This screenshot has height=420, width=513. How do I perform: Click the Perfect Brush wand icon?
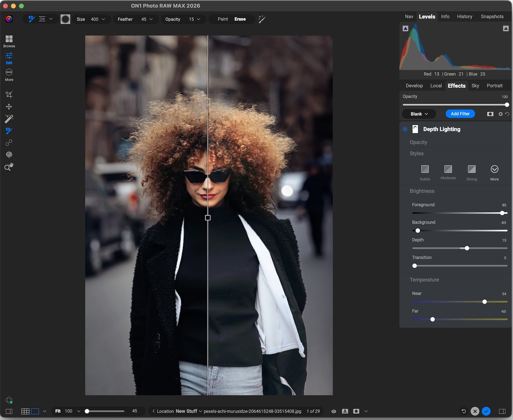click(262, 19)
